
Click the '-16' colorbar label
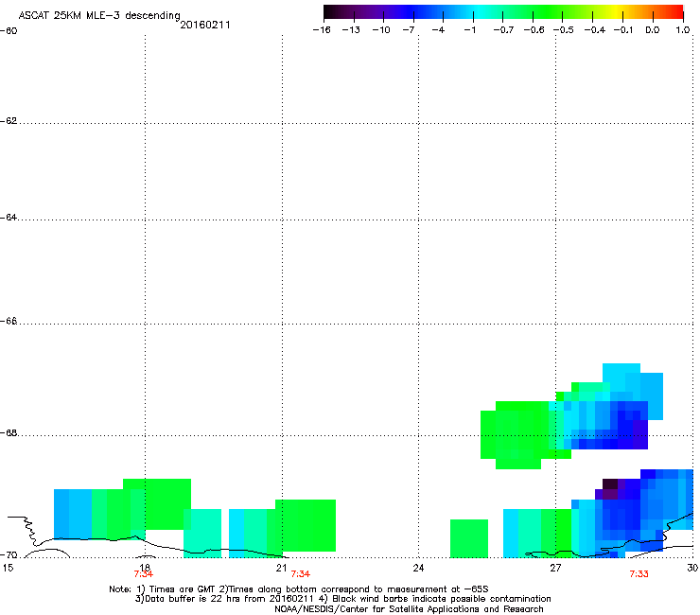322,30
